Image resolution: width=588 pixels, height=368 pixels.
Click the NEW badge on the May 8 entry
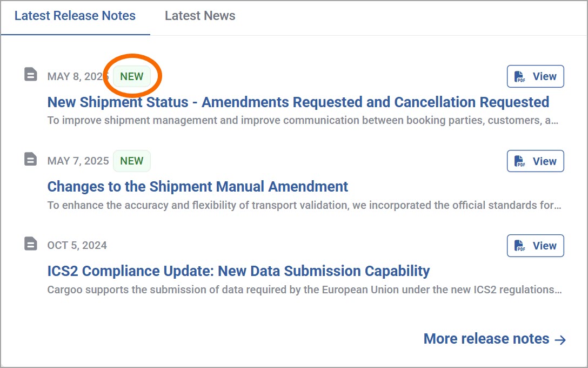coord(132,76)
